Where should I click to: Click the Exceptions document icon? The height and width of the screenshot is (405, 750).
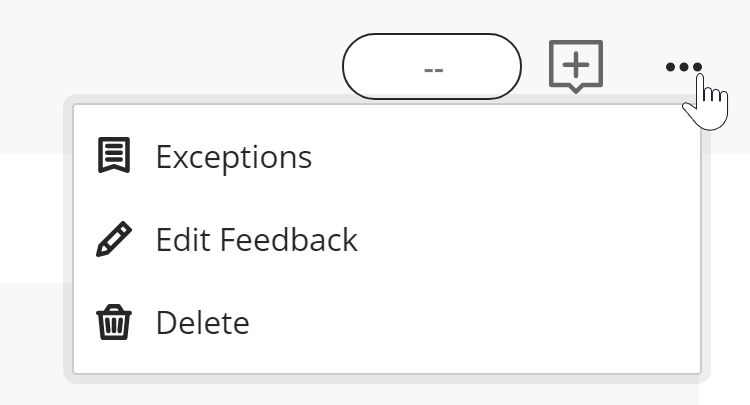[113, 157]
